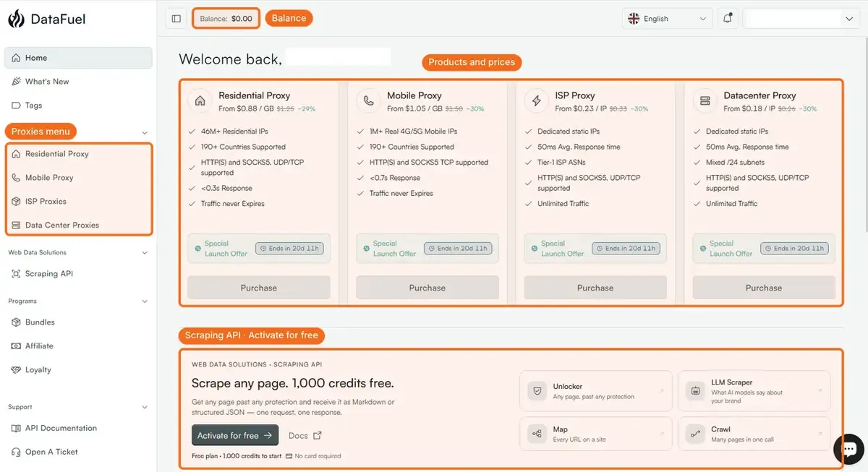
Task: Open What's New in the sidebar
Action: coord(78,82)
